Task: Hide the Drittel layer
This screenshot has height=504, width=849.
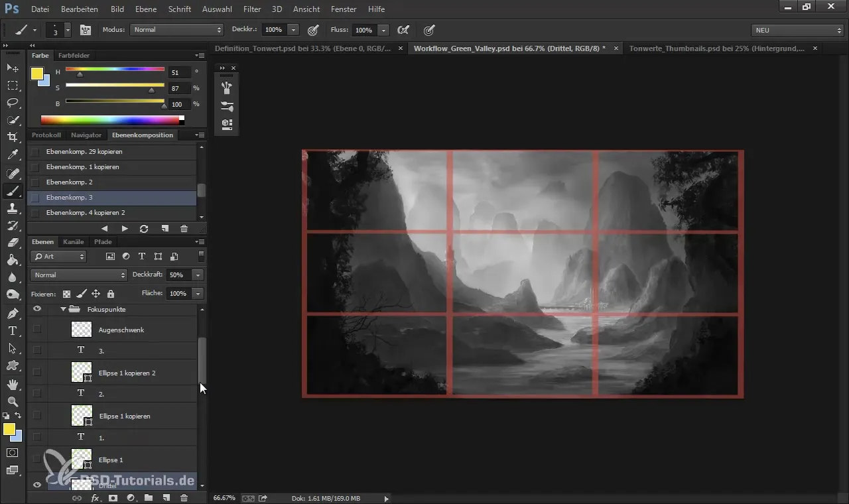Action: [x=37, y=485]
